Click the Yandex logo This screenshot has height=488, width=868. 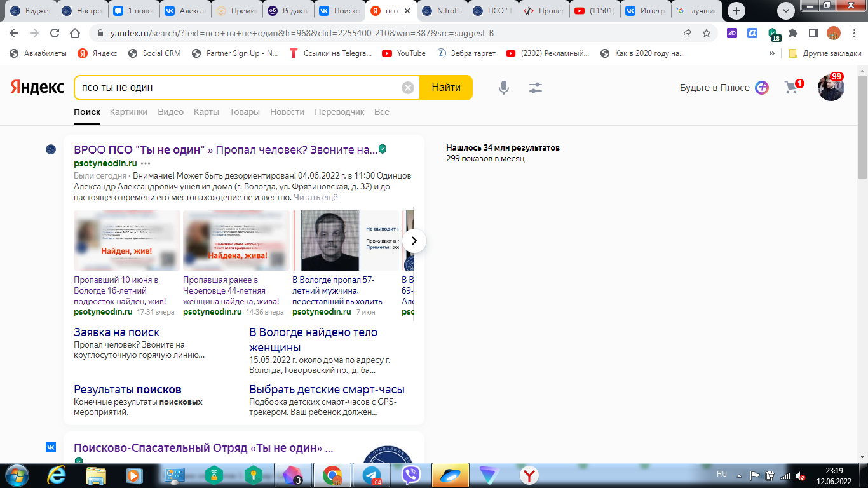(x=37, y=88)
